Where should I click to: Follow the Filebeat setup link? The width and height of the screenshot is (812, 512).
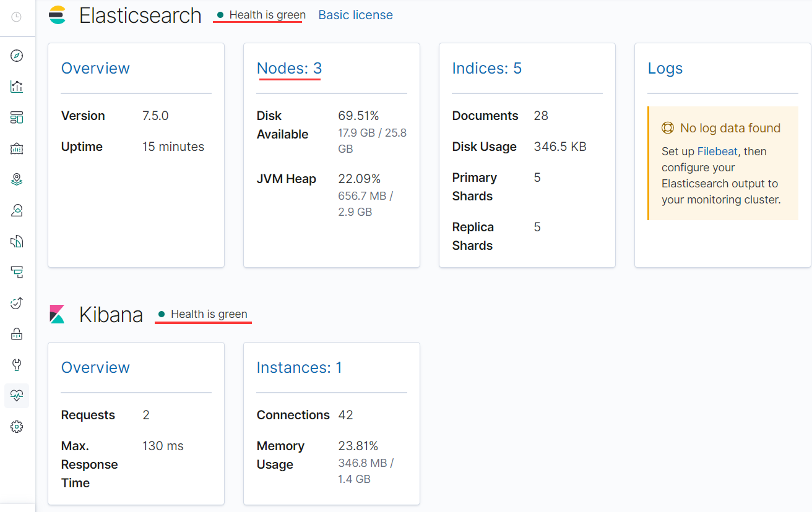(x=717, y=151)
